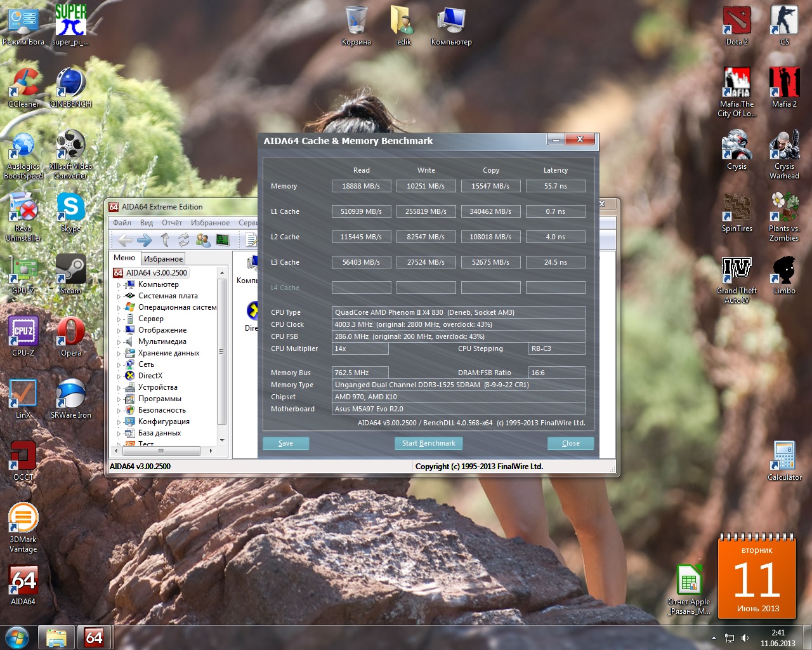812x650 pixels.
Task: Open the Файл menu in AIDA64
Action: tap(122, 223)
